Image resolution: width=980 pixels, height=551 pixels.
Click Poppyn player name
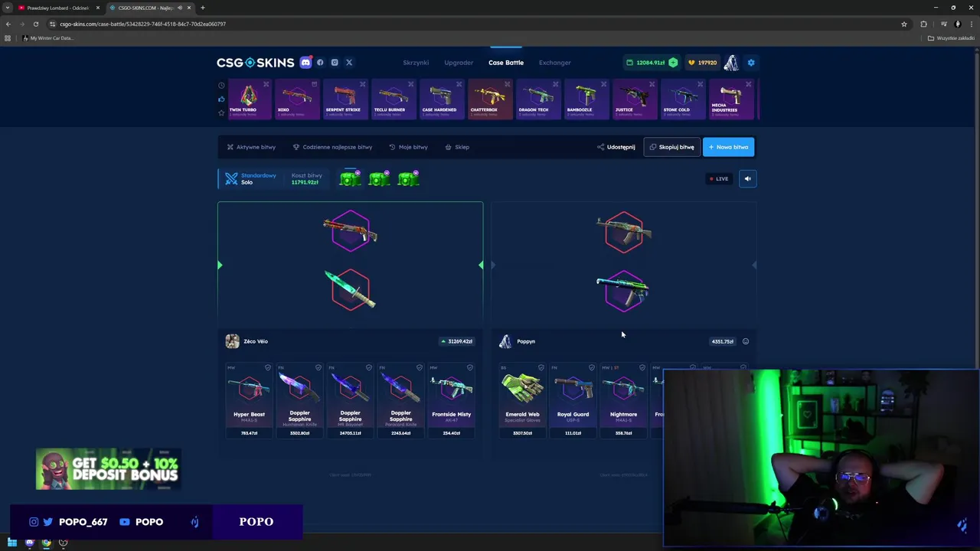pos(526,341)
